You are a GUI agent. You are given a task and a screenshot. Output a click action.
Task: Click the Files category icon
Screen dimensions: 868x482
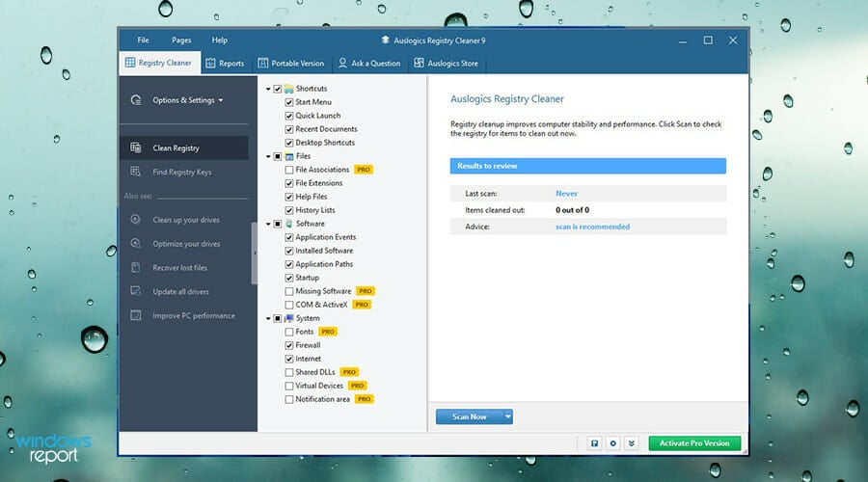click(x=289, y=156)
